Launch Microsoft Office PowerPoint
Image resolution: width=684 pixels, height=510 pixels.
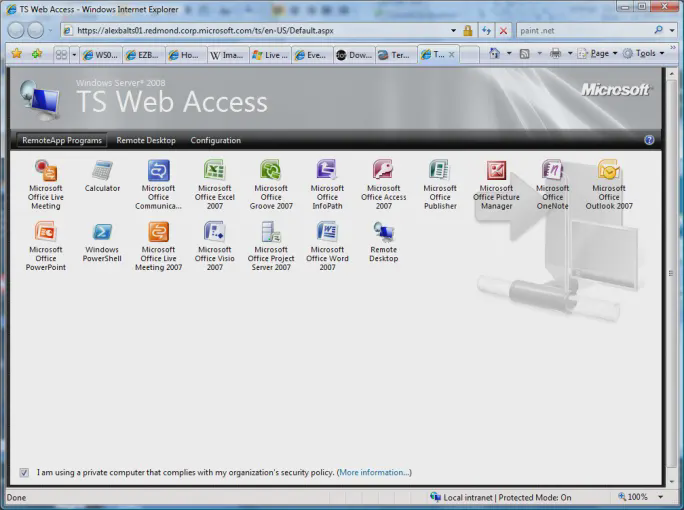click(x=46, y=233)
